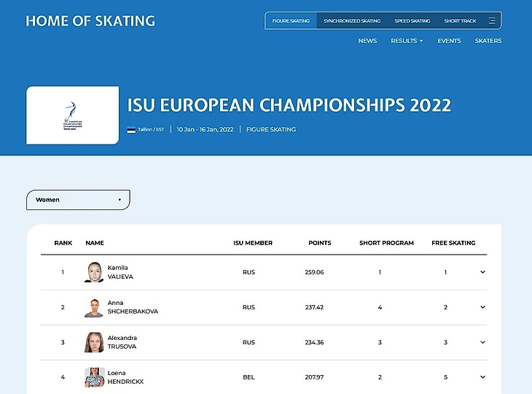Click Anna Shcherbakova's profile photo
532x394 pixels.
point(95,307)
